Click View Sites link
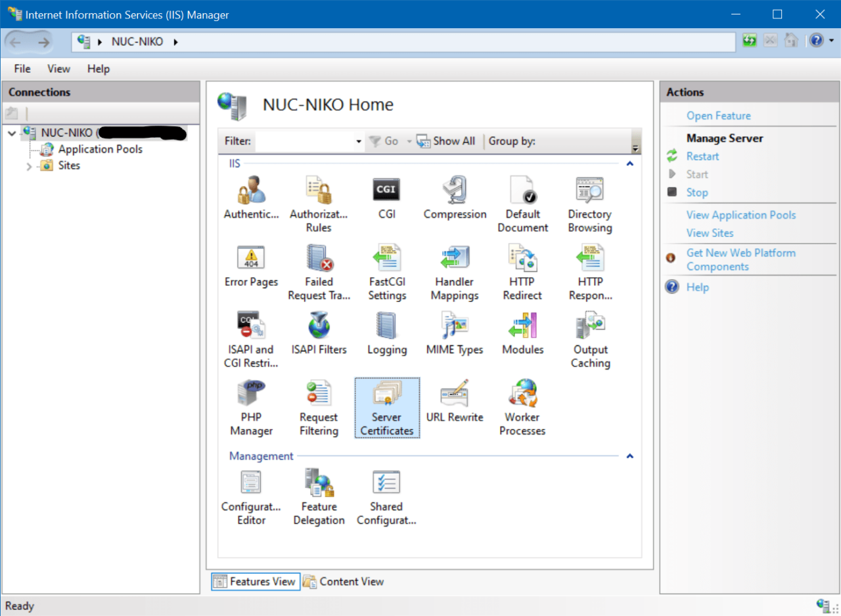Viewport: 841px width, 616px height. tap(710, 232)
